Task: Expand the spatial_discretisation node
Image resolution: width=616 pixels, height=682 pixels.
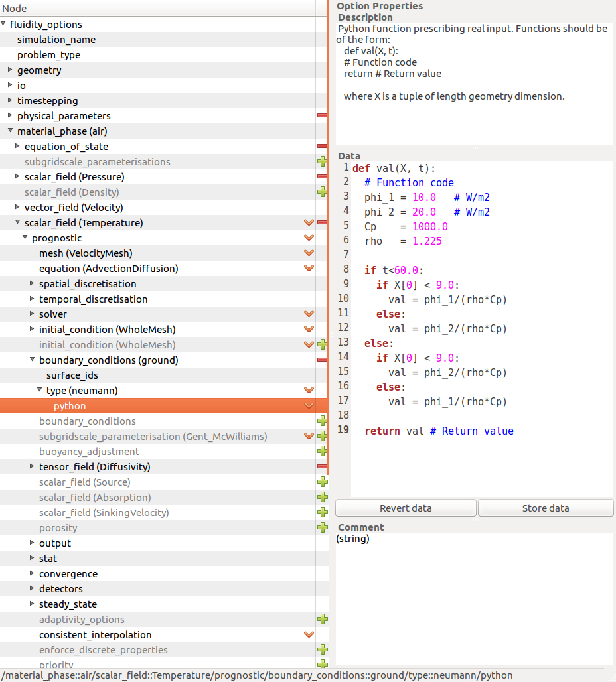Action: pos(32,283)
